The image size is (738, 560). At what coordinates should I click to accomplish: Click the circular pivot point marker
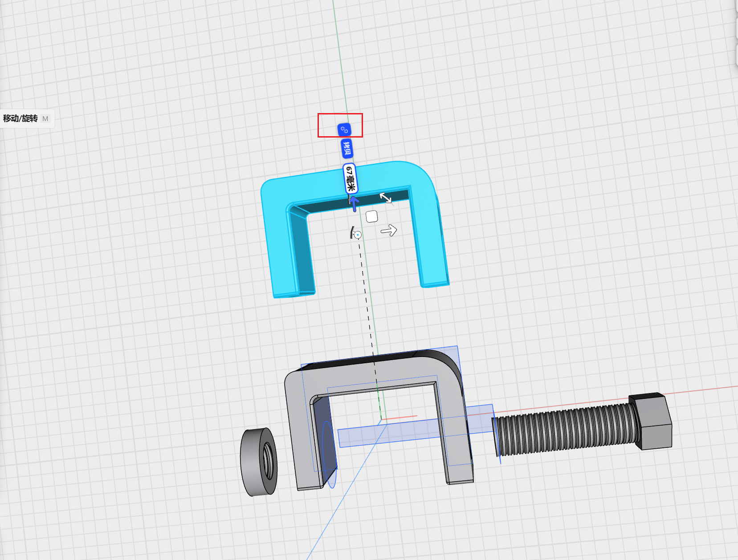click(358, 235)
